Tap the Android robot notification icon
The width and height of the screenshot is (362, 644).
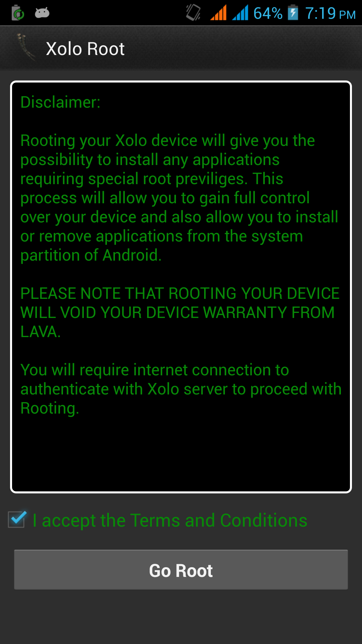[x=42, y=13]
